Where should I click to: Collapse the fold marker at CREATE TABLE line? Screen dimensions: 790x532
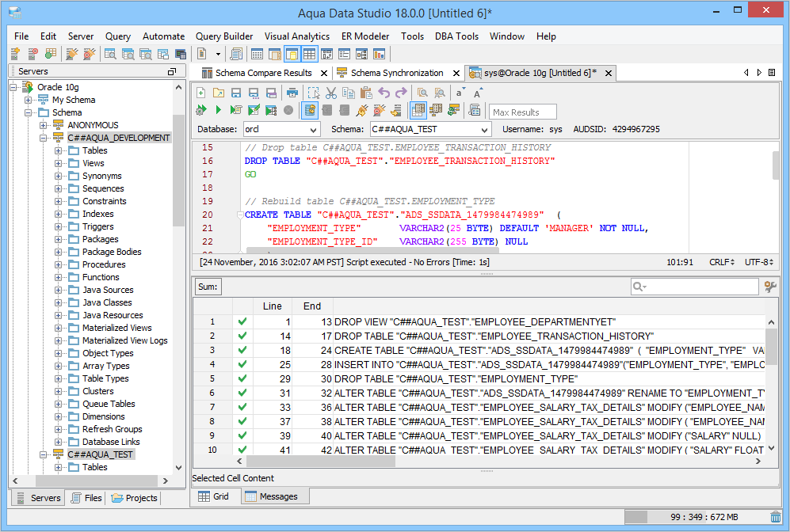click(240, 215)
